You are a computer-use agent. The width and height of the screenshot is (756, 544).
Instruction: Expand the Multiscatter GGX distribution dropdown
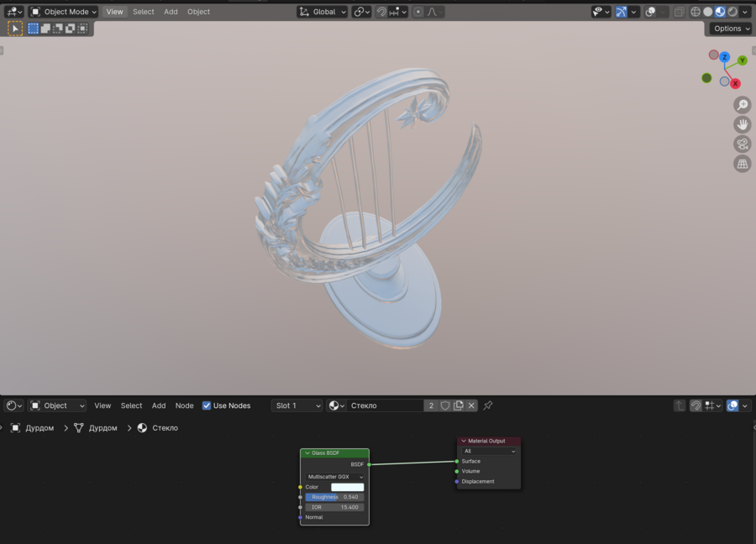tap(334, 477)
